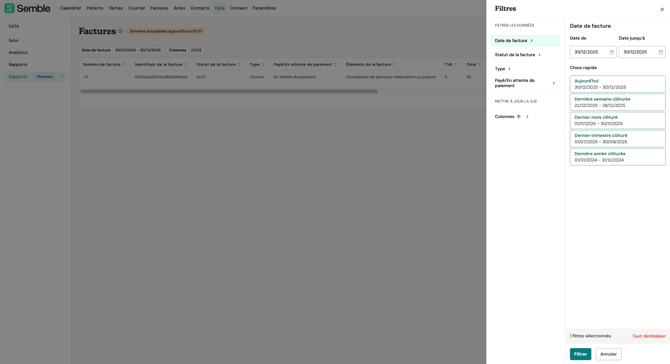Viewport: 670px width, 364px height.
Task: Sort by Identifiant de la facture icon
Action: point(185,65)
